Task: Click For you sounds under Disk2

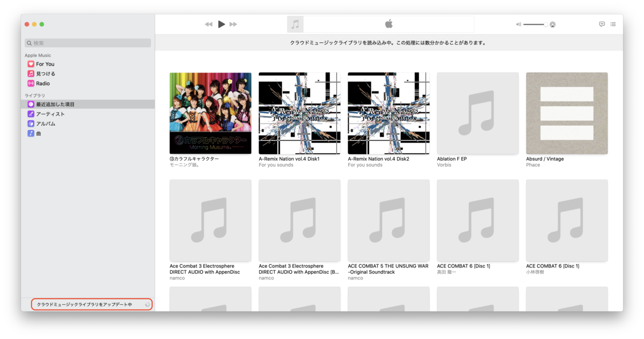Action: (365, 165)
